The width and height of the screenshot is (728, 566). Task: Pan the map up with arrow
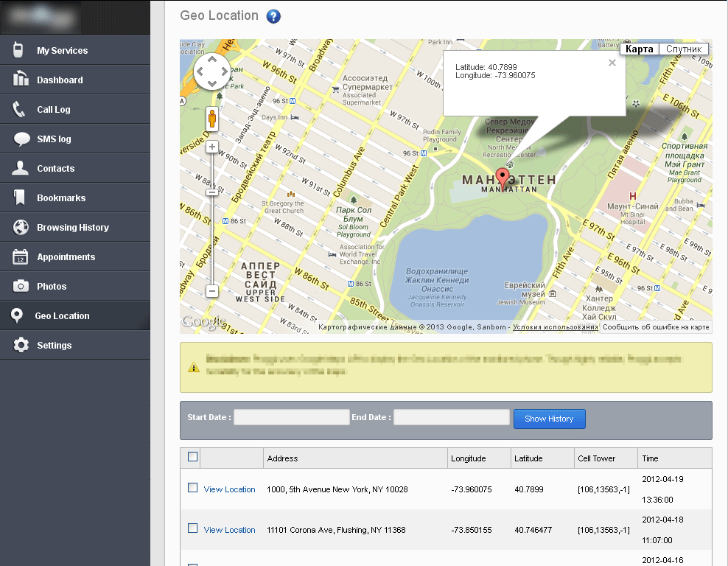pyautogui.click(x=212, y=60)
